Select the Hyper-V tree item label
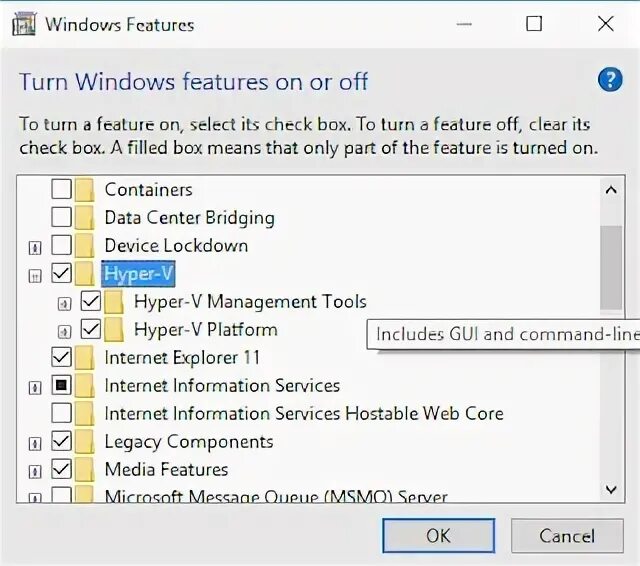The width and height of the screenshot is (640, 566). pos(138,273)
